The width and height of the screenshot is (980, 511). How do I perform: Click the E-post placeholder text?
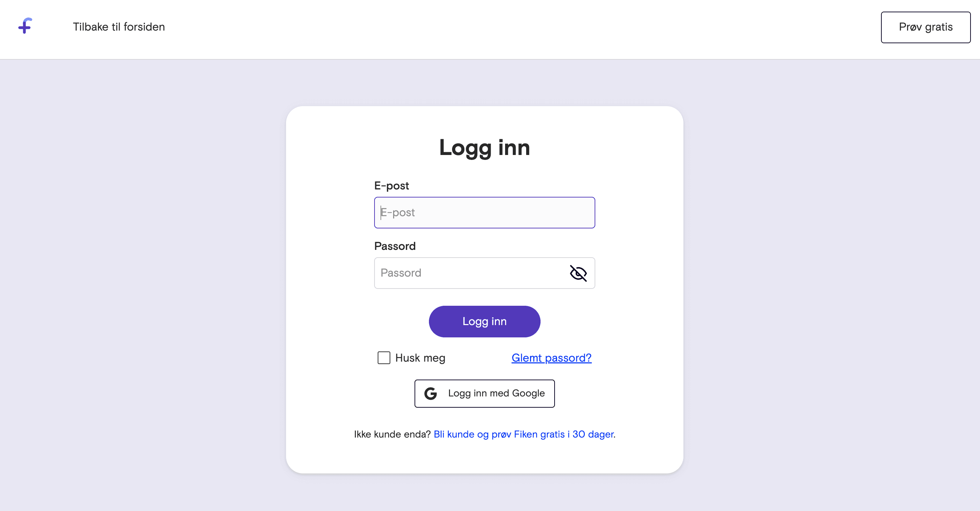pyautogui.click(x=398, y=213)
